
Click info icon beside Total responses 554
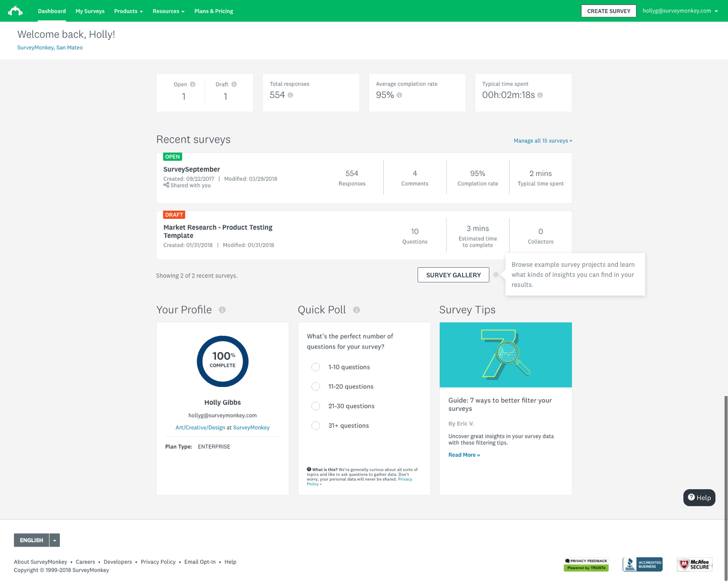pos(291,95)
